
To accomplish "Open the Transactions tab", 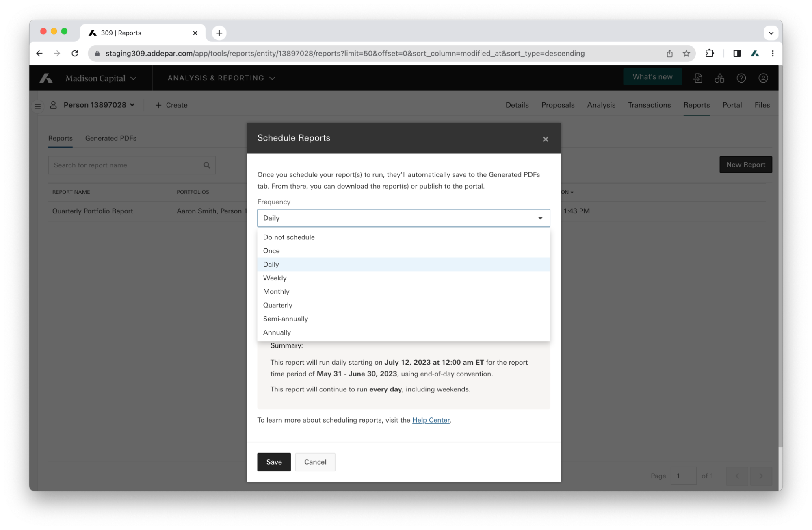I will [649, 105].
